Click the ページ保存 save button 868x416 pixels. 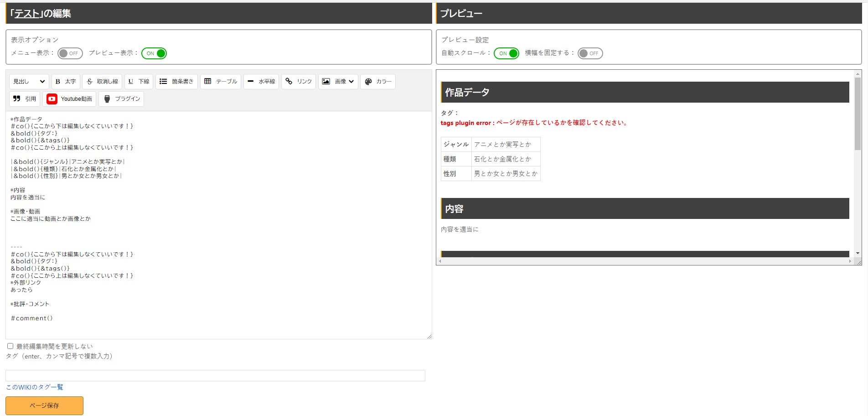pyautogui.click(x=44, y=406)
